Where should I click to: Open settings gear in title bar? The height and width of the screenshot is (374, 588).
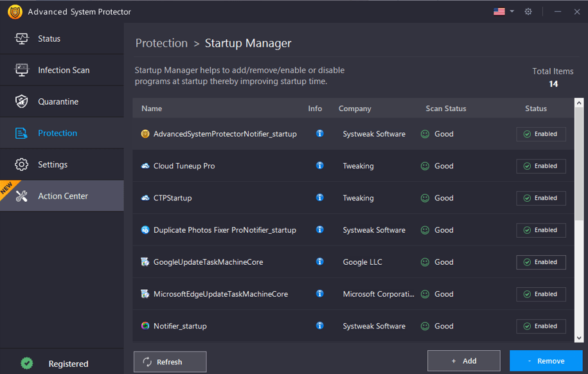[528, 12]
